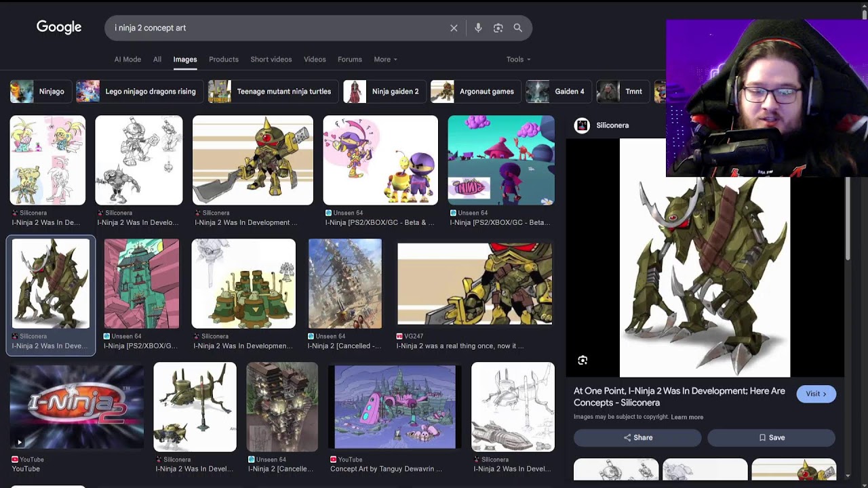The height and width of the screenshot is (488, 868).
Task: Select Lego ninjago dragons rising chip
Action: pyautogui.click(x=139, y=91)
